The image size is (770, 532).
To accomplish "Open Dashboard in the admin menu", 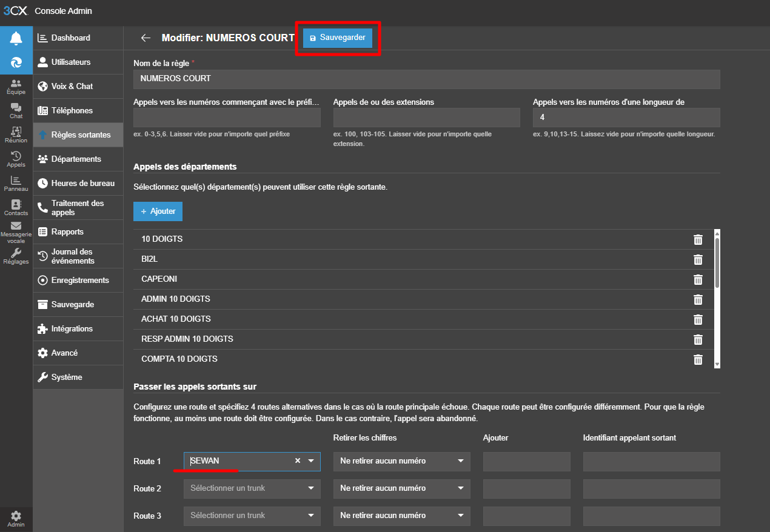I will tap(78, 38).
